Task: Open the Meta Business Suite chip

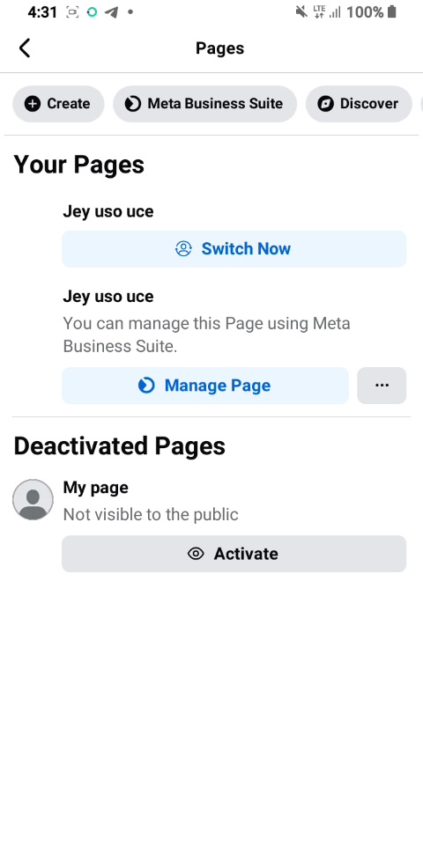Action: point(205,104)
